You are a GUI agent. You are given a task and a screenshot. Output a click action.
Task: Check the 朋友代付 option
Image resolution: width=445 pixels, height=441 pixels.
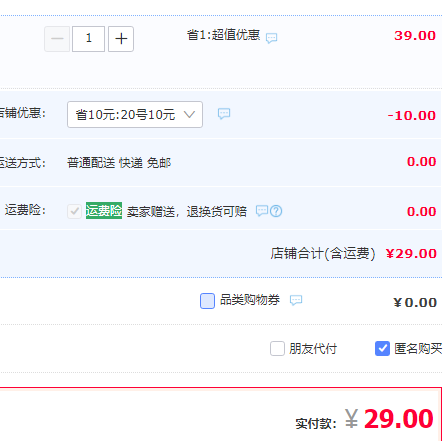pyautogui.click(x=277, y=349)
